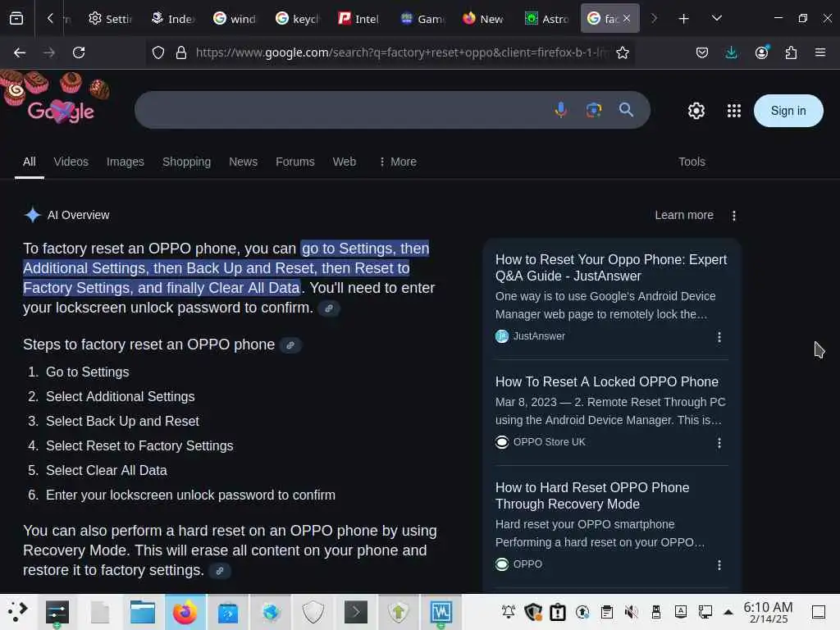Open the file manager in taskbar
Viewport: 840px width, 630px height.
pyautogui.click(x=143, y=612)
